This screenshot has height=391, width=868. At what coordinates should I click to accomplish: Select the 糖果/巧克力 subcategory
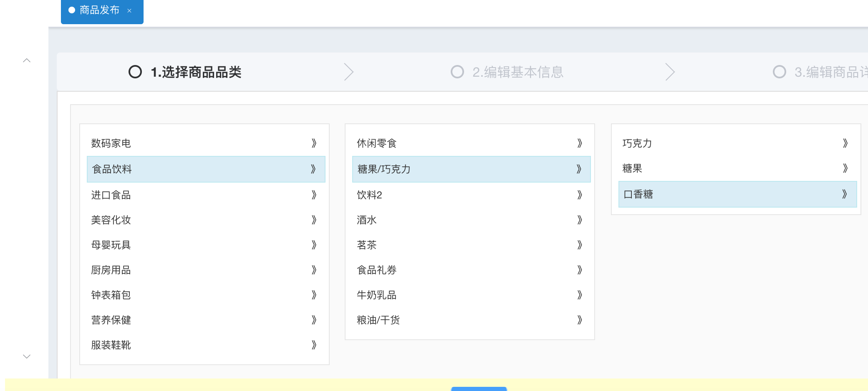click(471, 169)
